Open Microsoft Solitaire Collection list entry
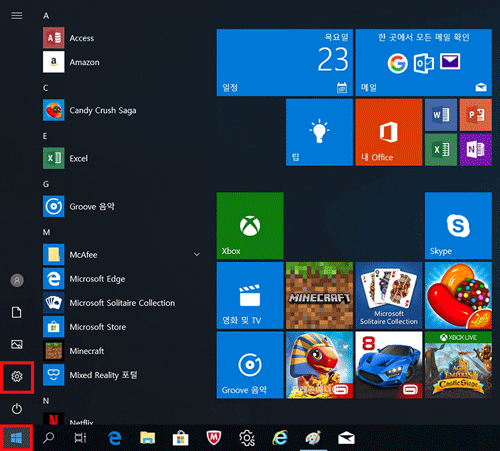500x451 pixels. 122,303
